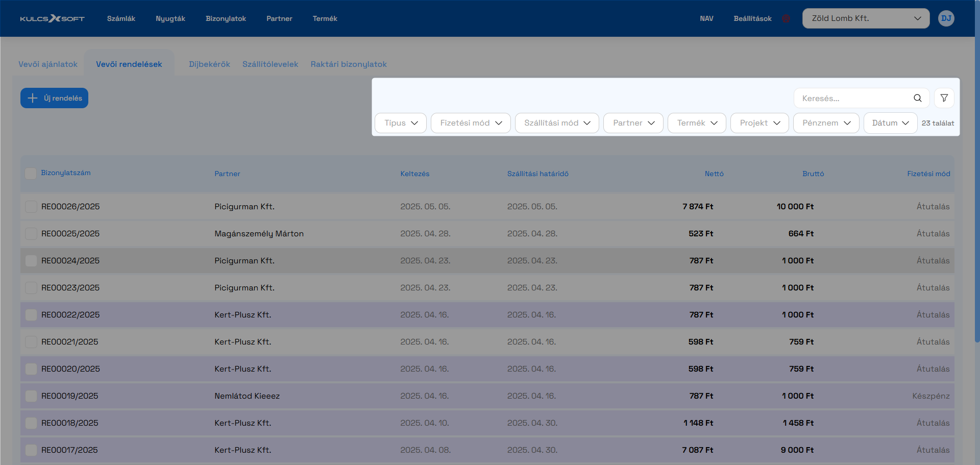Open the Partner menu in top navigation
The image size is (980, 465).
click(x=279, y=18)
